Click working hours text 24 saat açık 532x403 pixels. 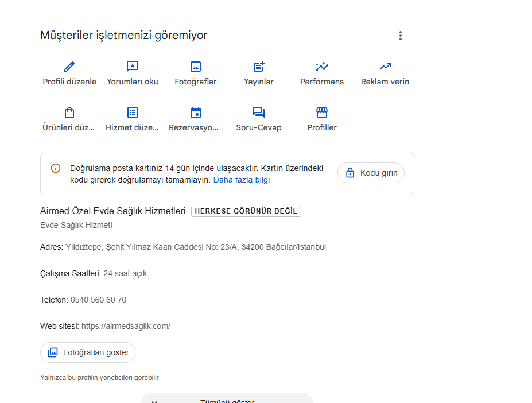[125, 273]
